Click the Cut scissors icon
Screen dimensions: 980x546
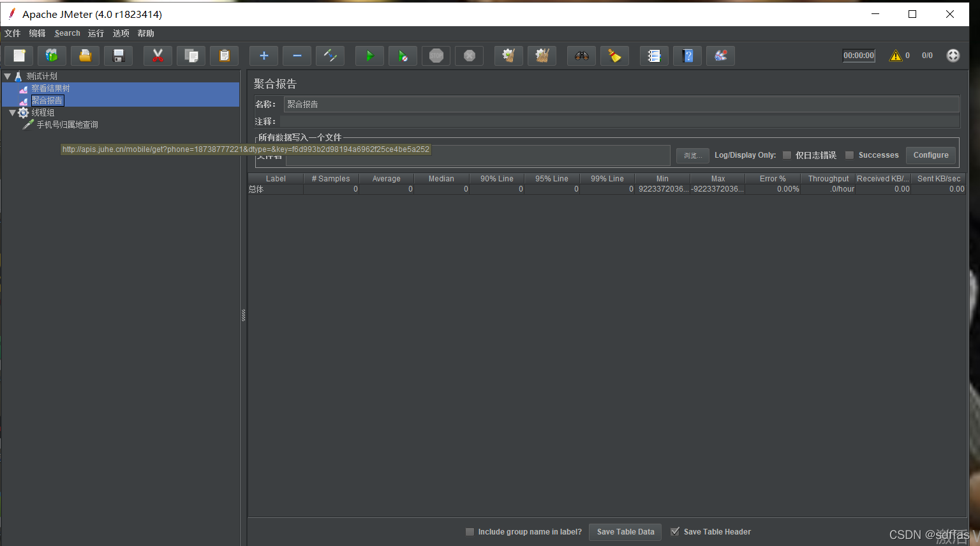click(x=158, y=56)
